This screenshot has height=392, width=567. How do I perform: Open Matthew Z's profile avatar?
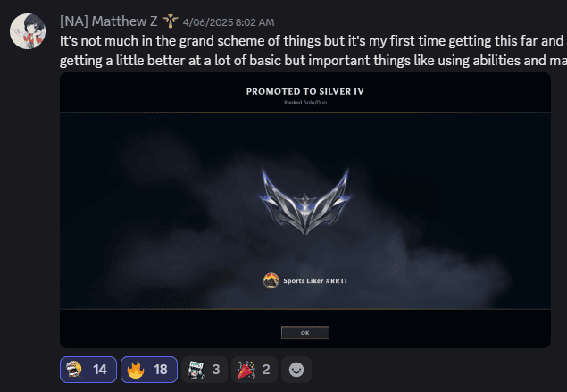tap(28, 31)
